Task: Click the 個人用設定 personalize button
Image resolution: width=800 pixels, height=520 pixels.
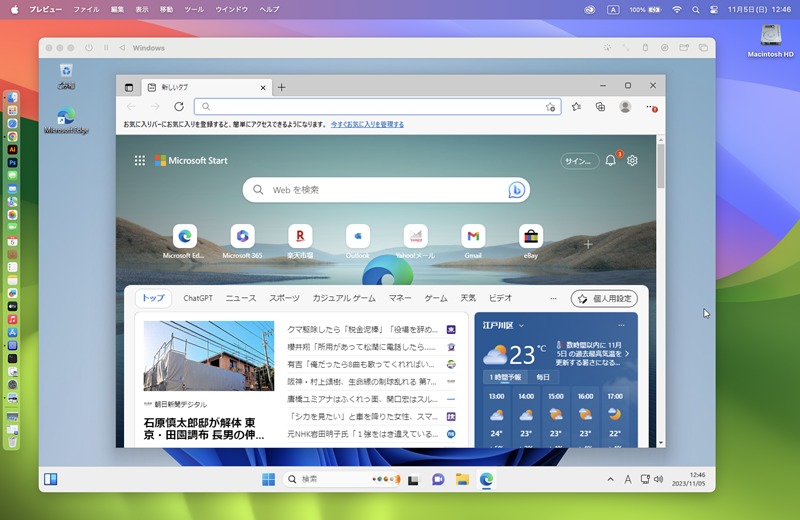Action: pyautogui.click(x=605, y=299)
